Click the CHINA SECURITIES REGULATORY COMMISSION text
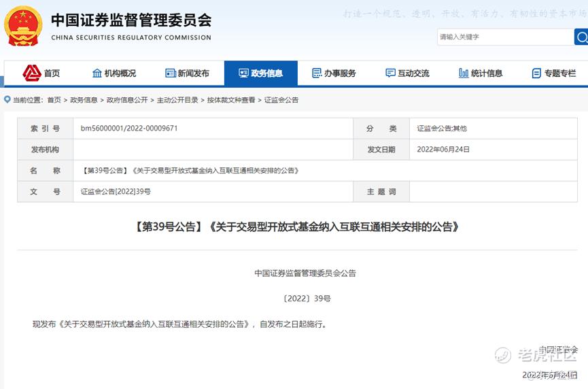Screen dimensions: 588x389 point(131,37)
